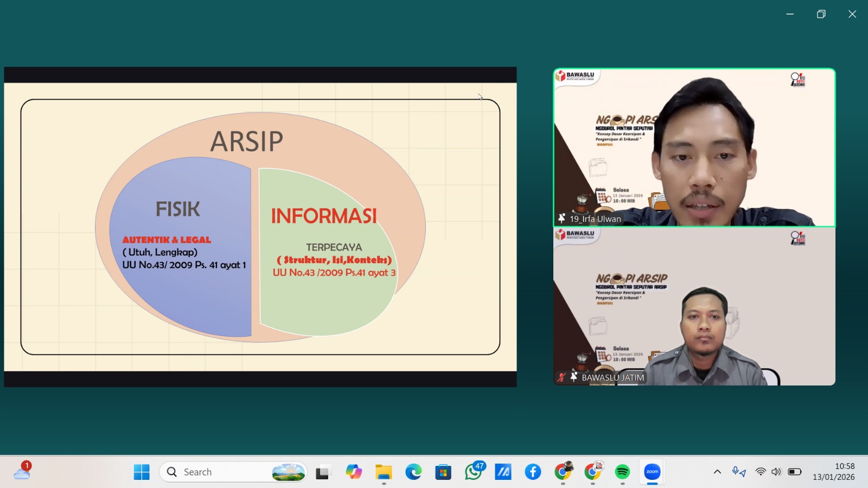Image resolution: width=868 pixels, height=488 pixels.
Task: Open the Windows Start menu
Action: tap(142, 472)
